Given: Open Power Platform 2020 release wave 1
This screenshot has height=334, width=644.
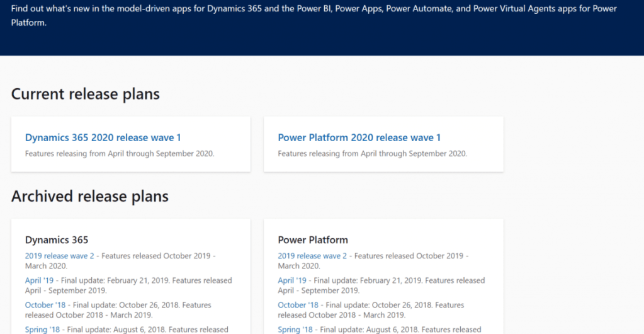Looking at the screenshot, I should pos(359,137).
